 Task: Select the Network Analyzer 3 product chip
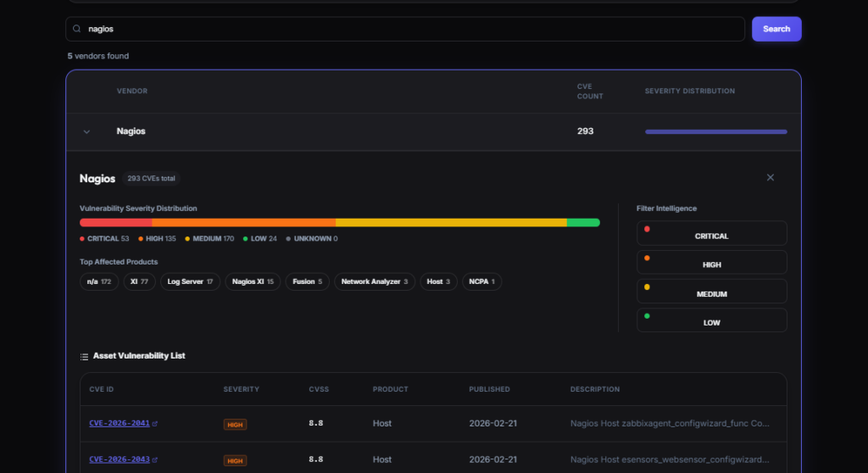[x=375, y=281]
